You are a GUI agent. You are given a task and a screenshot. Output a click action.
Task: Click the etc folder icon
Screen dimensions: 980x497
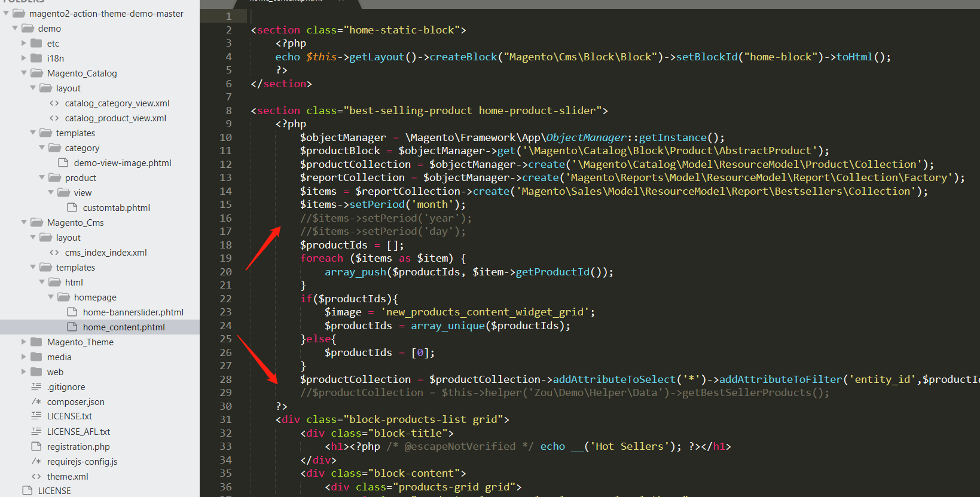[36, 43]
